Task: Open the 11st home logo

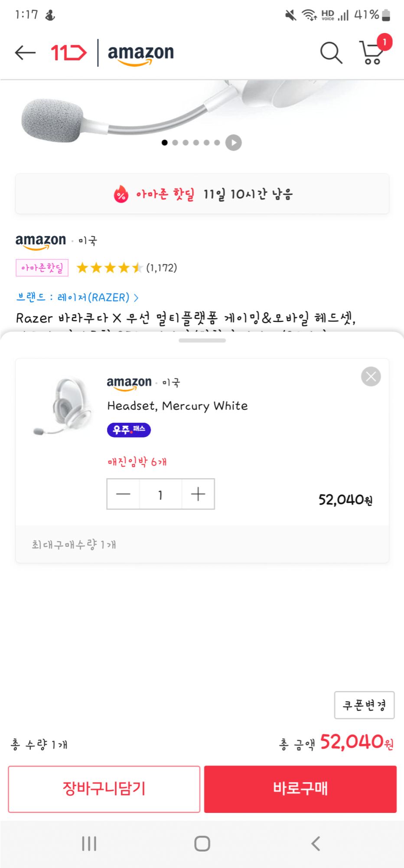Action: click(x=68, y=53)
